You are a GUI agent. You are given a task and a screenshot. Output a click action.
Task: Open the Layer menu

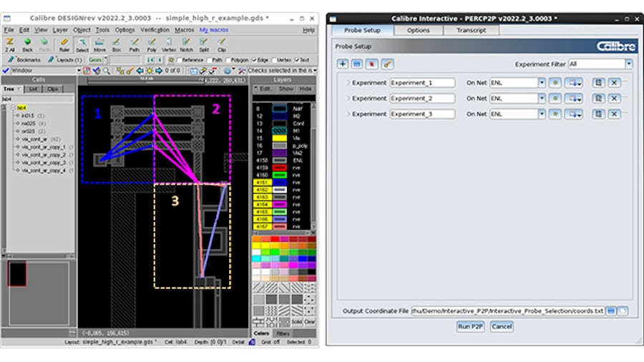click(x=60, y=30)
